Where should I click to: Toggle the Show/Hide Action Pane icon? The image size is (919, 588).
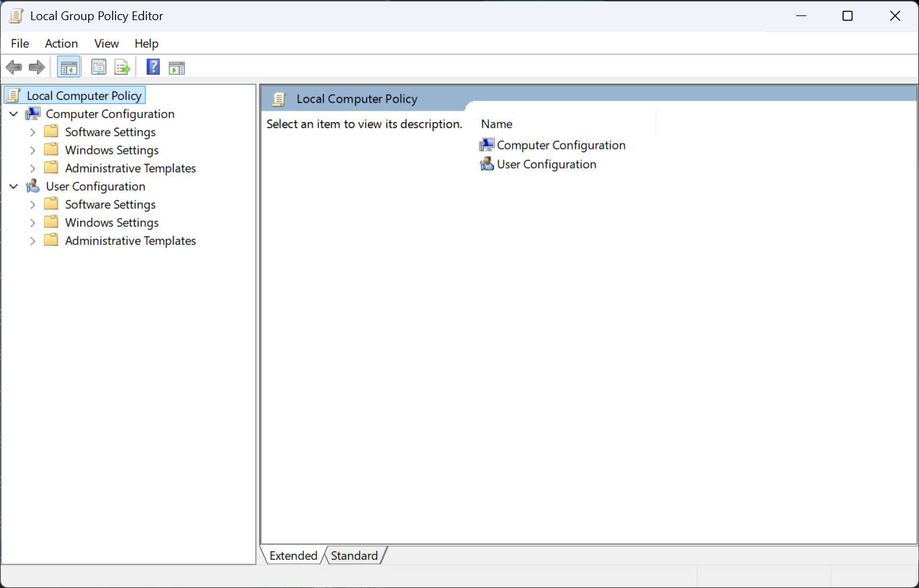pyautogui.click(x=176, y=67)
